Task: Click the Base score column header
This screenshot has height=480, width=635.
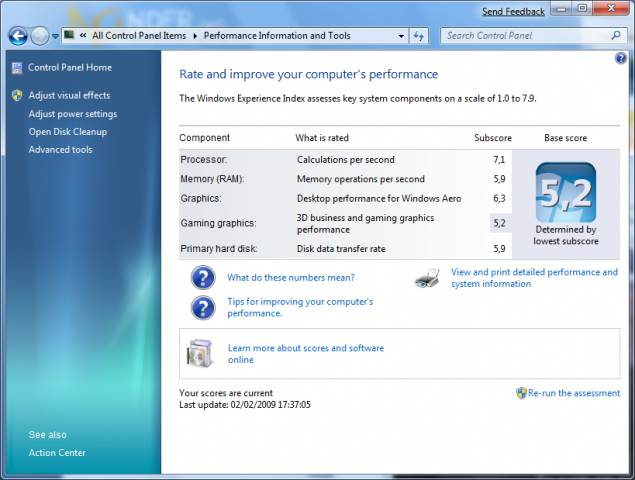Action: pos(565,138)
